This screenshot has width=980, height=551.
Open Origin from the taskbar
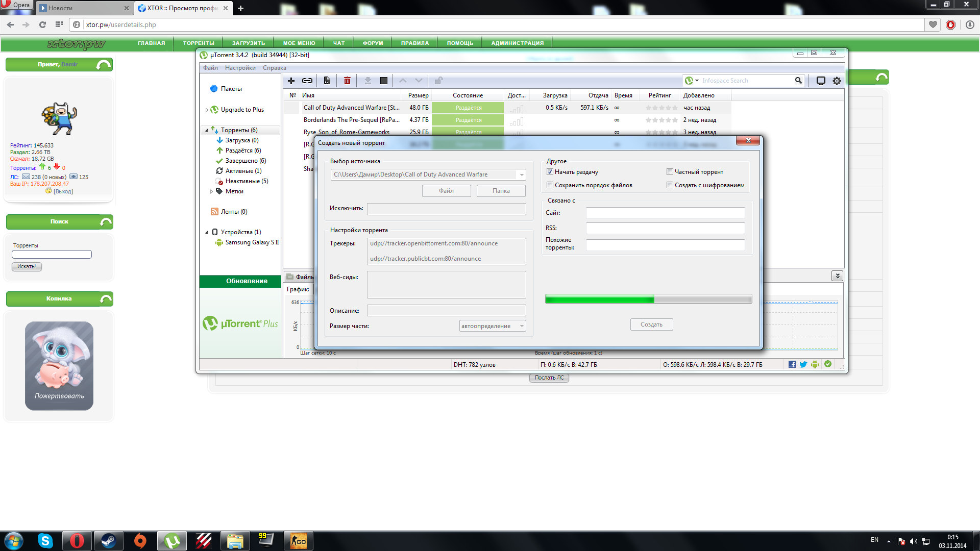140,541
